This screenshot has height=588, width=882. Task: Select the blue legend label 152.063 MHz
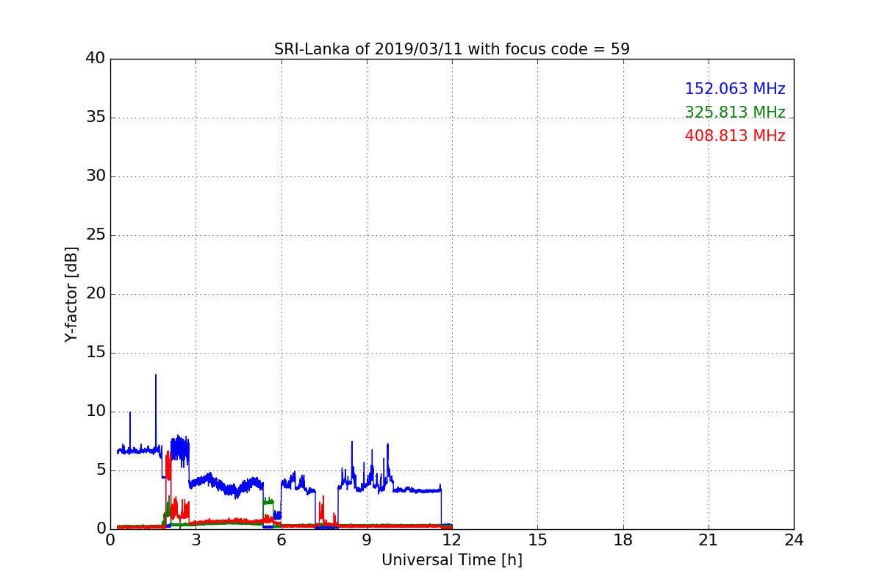(x=735, y=89)
